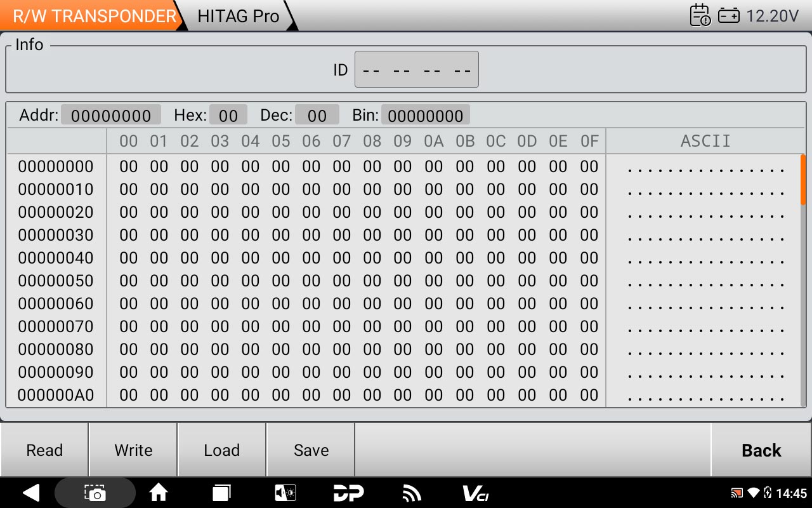Open the brightness and volume icon
Viewport: 812px width, 508px height.
(285, 493)
